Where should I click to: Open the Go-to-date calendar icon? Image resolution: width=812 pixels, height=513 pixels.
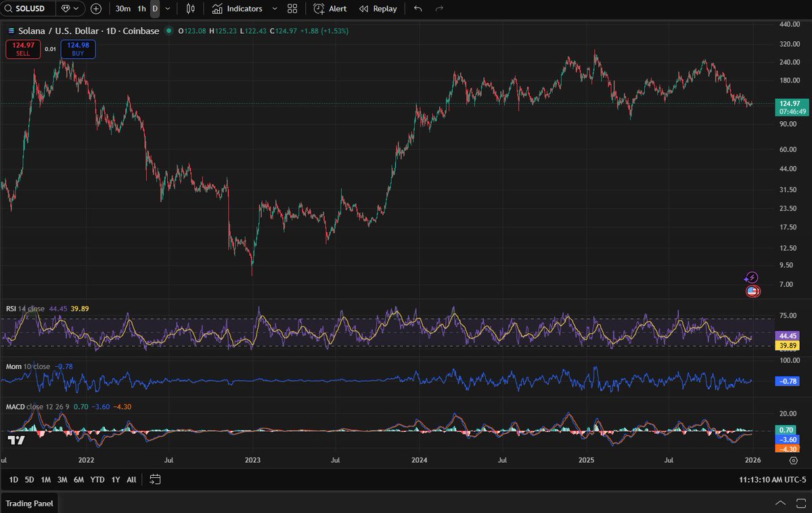pos(155,479)
